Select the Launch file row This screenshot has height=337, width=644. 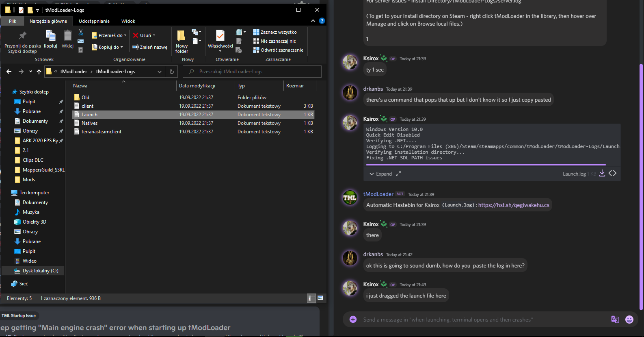(x=193, y=115)
